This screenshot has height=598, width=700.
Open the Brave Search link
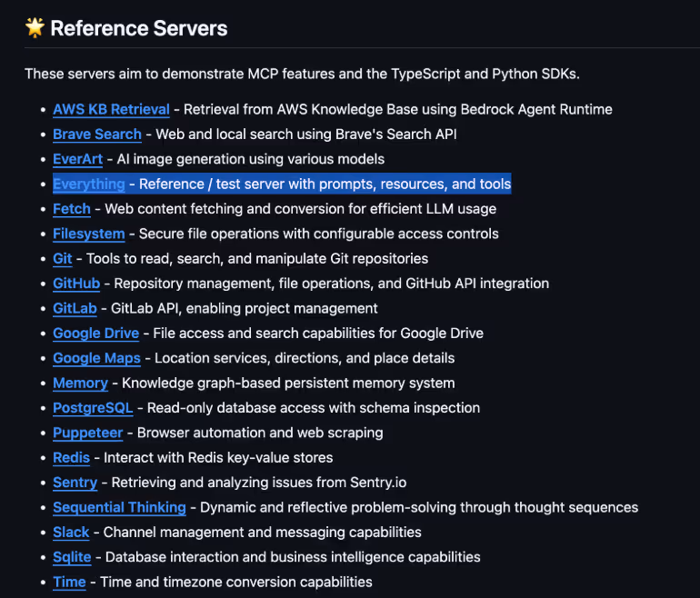click(97, 135)
